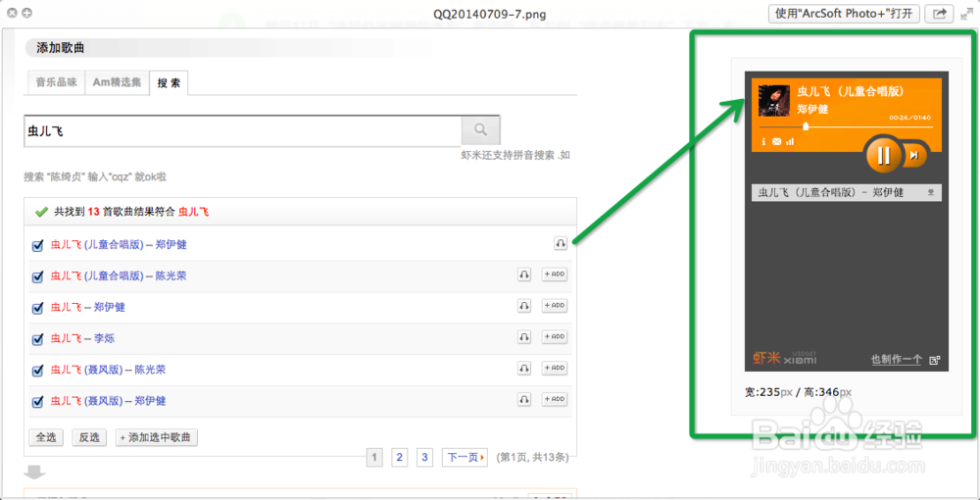This screenshot has height=500, width=980.
Task: Click in the 虫儿飞 search input field
Action: tap(242, 130)
